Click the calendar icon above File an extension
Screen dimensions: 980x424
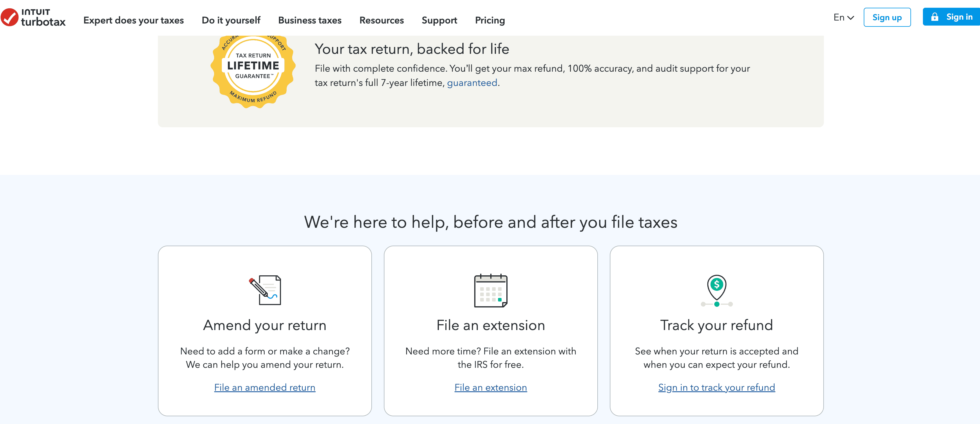tap(491, 291)
